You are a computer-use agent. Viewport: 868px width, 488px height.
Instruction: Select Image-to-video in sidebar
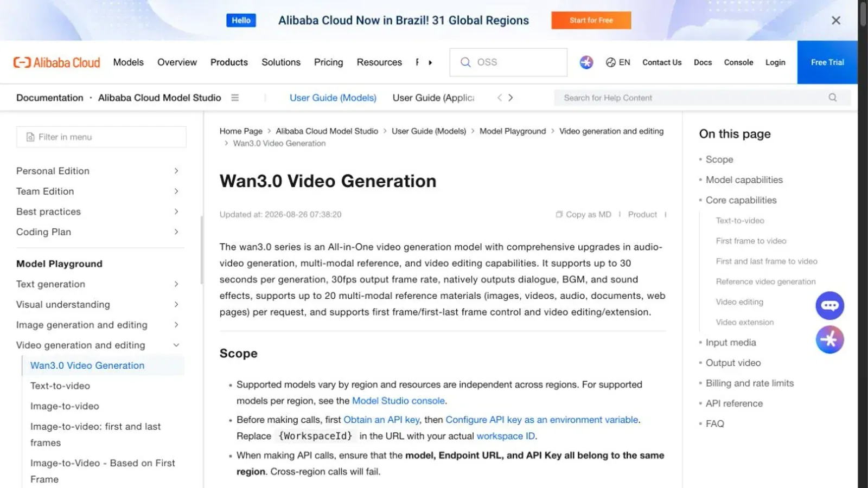coord(65,406)
